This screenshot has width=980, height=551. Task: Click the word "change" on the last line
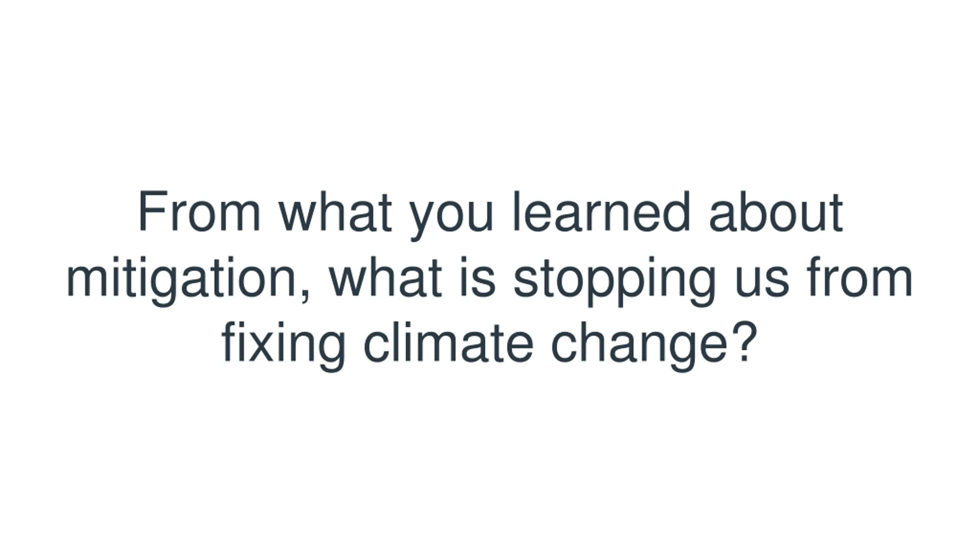(639, 347)
